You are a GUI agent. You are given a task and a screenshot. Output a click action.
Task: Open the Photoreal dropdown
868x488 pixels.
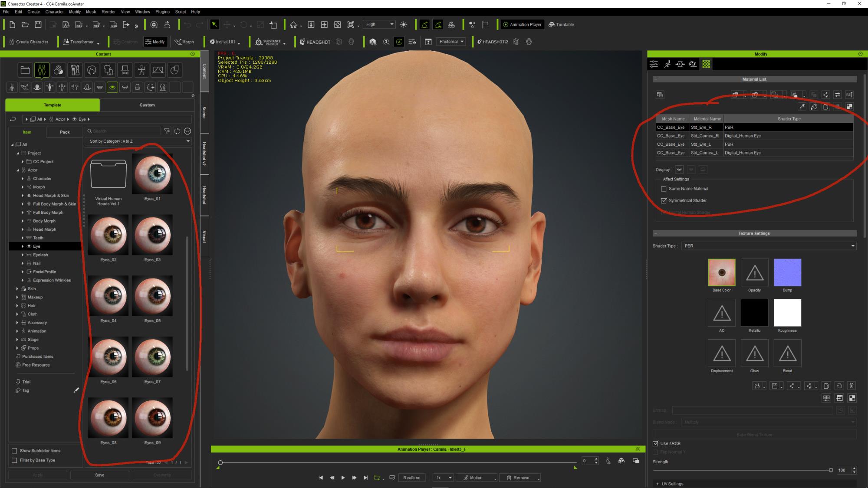coord(451,42)
